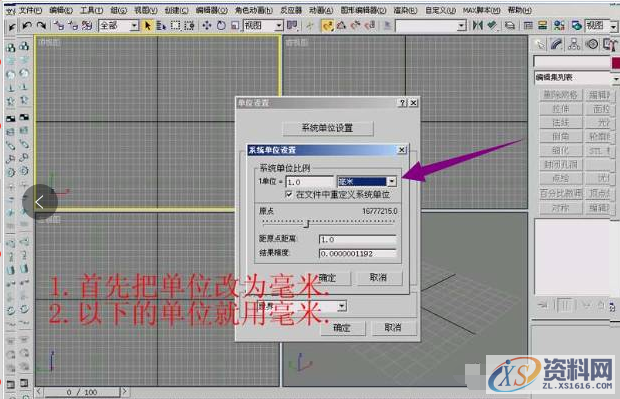Toggle the Percent Snap icon
This screenshot has height=399, width=620.
[x=356, y=26]
